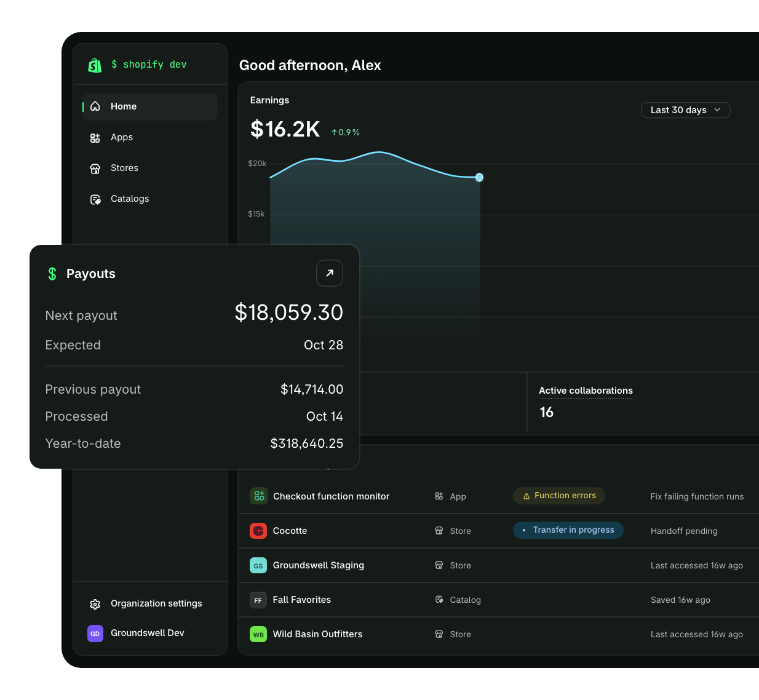The height and width of the screenshot is (700, 759).
Task: Click the teal GS avatar icon
Action: tap(258, 565)
